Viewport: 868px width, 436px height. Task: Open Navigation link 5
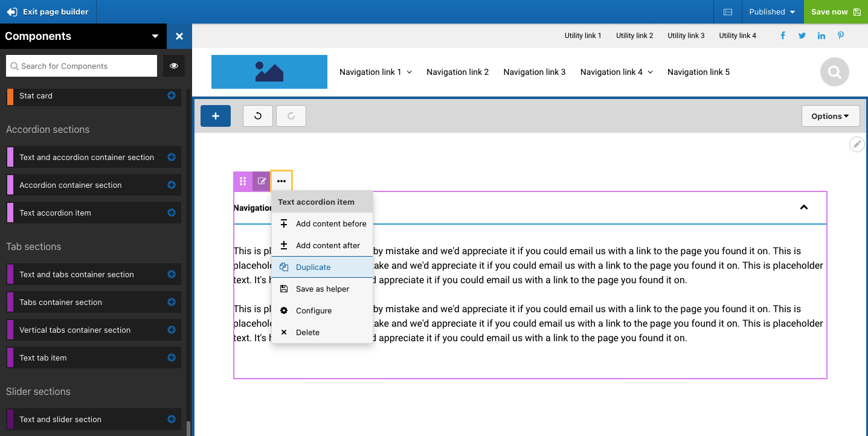click(698, 72)
